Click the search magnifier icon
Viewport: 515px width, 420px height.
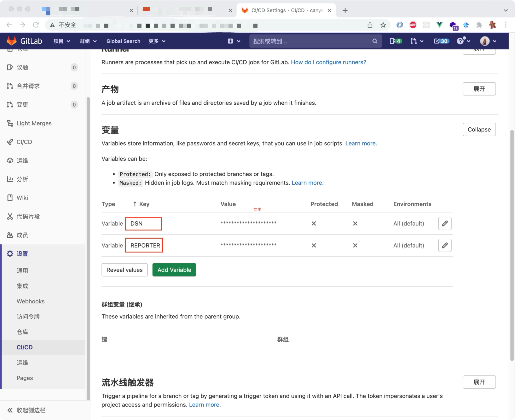pyautogui.click(x=375, y=41)
